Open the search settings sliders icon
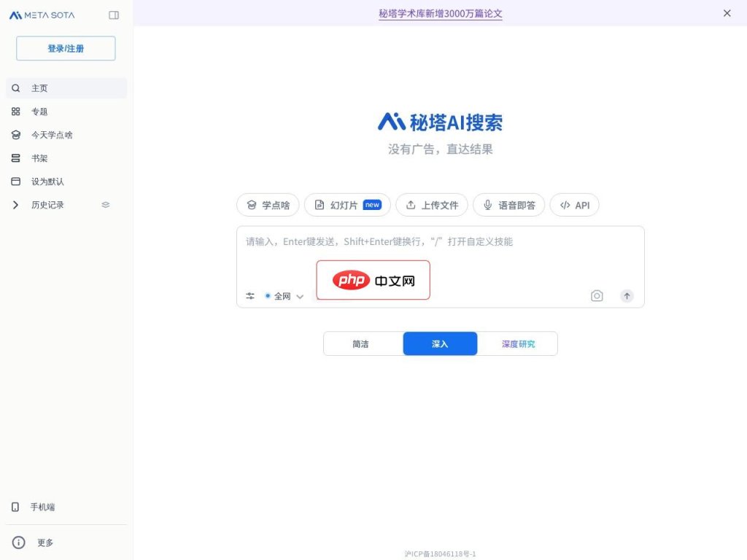The image size is (747, 560). (250, 296)
